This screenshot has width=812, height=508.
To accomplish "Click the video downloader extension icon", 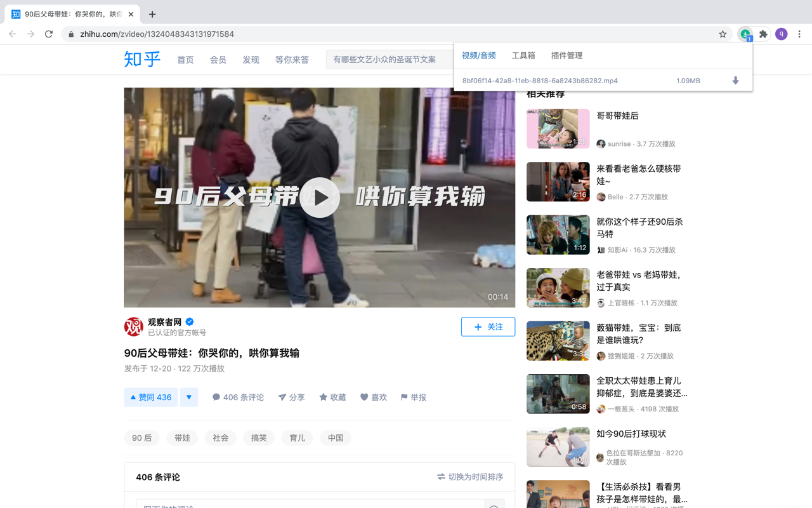I will pos(744,34).
